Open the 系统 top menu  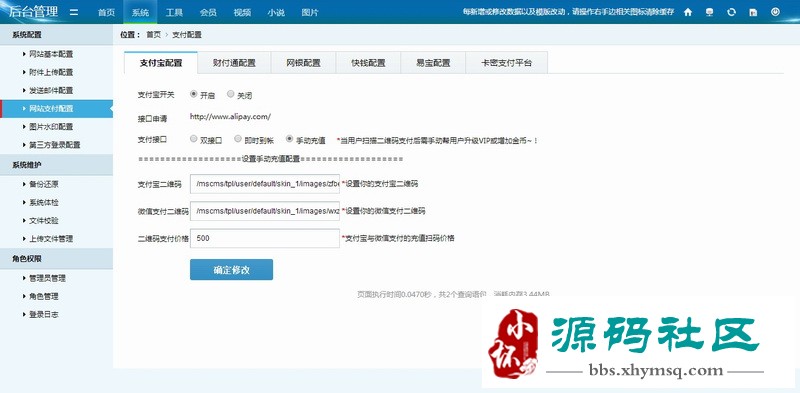[140, 13]
